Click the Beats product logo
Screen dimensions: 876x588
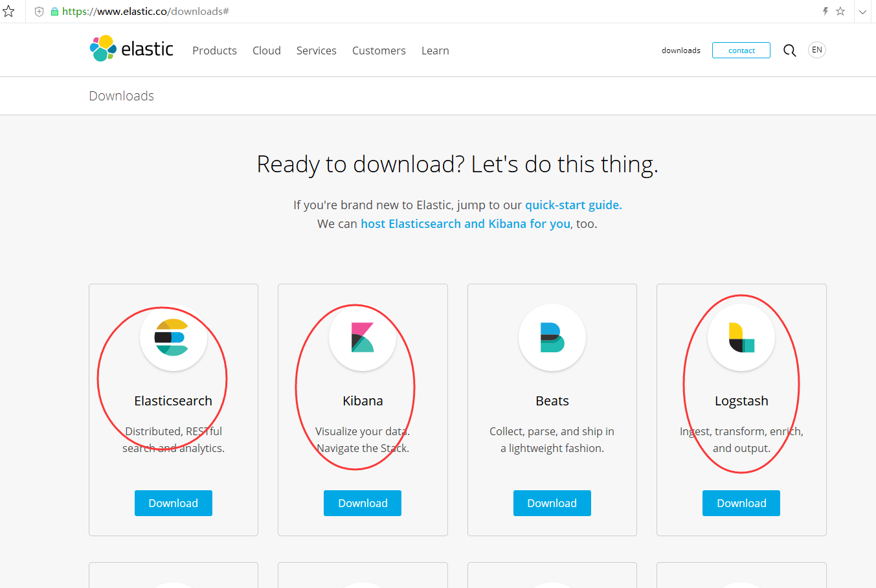pos(552,337)
